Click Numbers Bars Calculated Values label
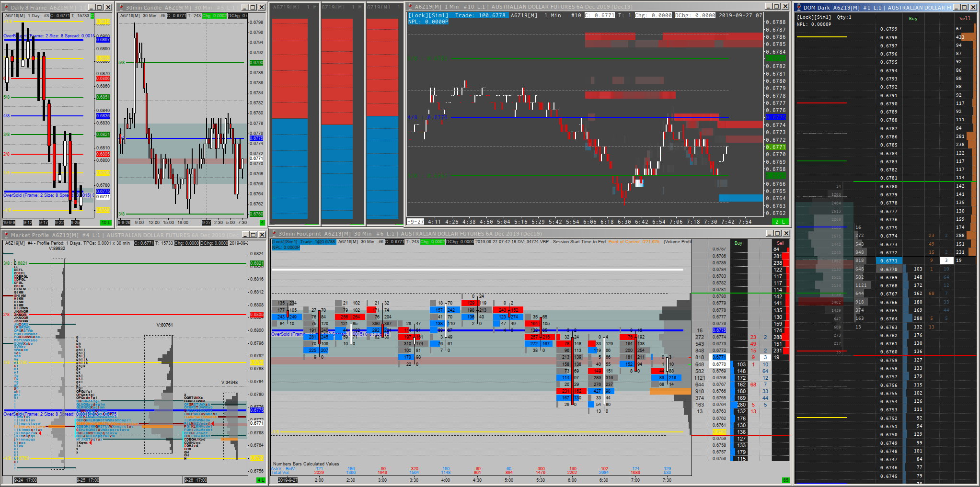980x487 pixels. [x=306, y=464]
